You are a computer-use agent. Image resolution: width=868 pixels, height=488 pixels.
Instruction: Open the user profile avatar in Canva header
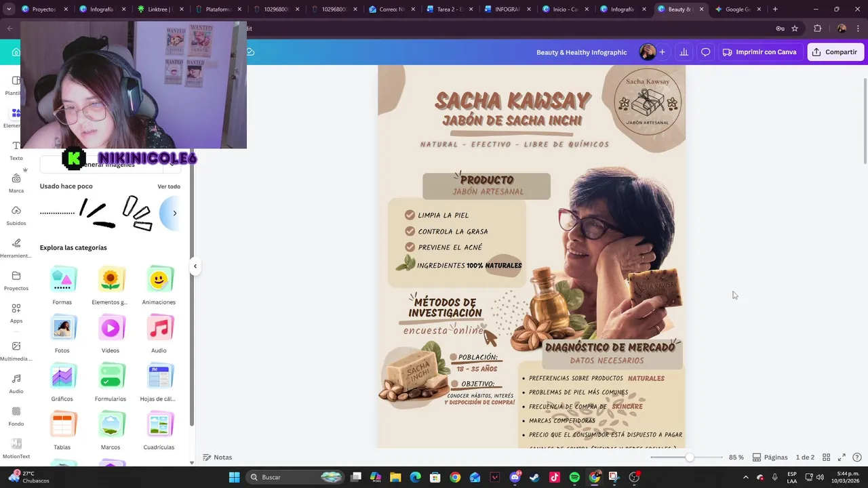648,52
